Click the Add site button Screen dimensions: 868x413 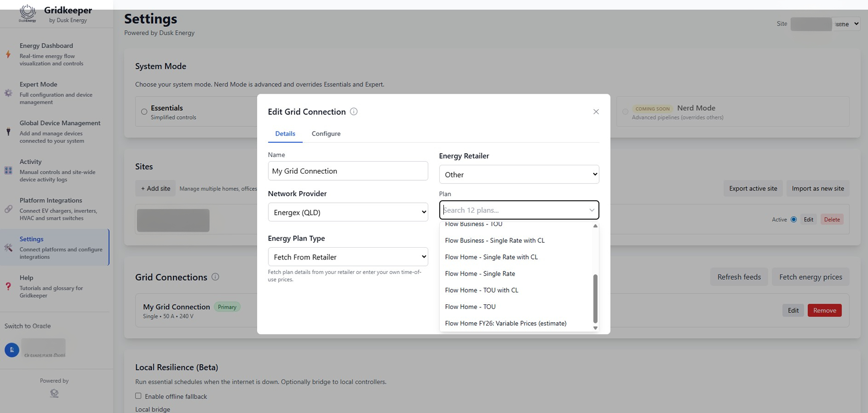tap(155, 188)
